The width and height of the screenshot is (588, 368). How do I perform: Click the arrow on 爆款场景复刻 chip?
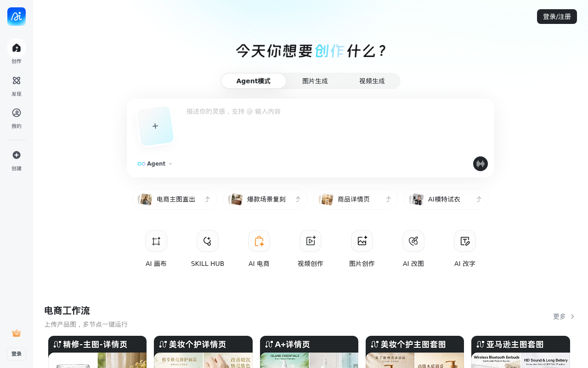coord(298,199)
